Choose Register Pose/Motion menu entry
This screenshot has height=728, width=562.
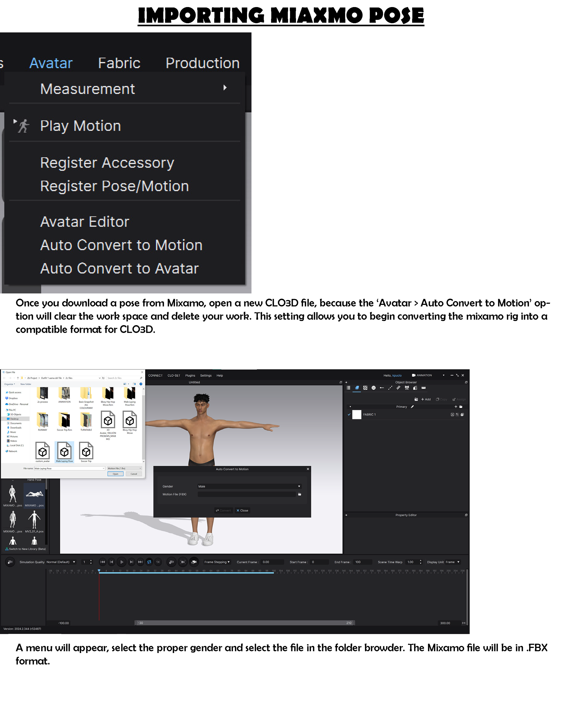pos(114,186)
